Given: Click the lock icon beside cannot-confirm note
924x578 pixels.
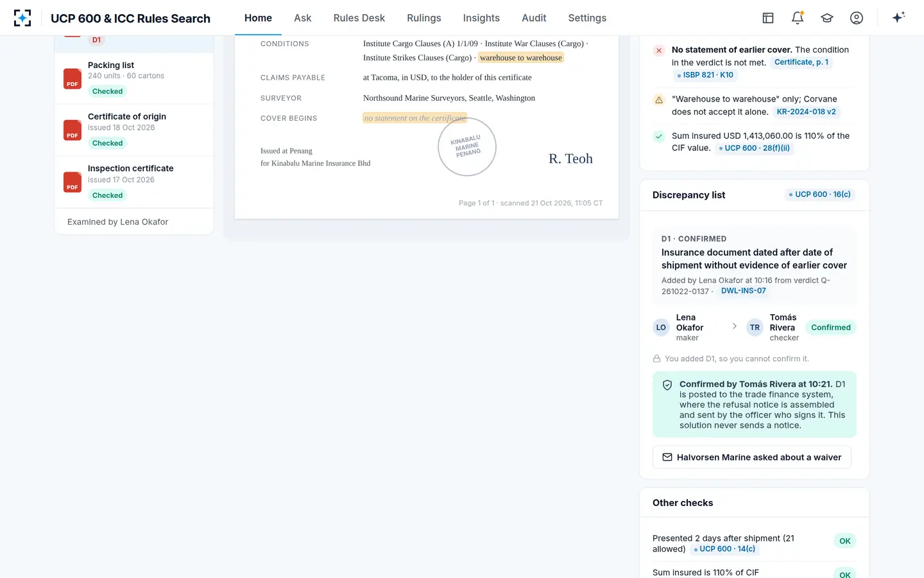Looking at the screenshot, I should (656, 358).
